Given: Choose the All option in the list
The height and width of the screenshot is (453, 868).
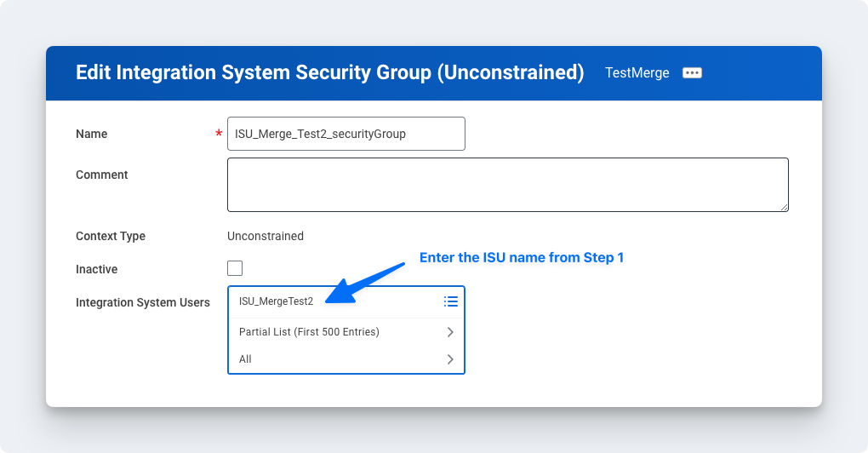Looking at the screenshot, I should click(x=246, y=359).
